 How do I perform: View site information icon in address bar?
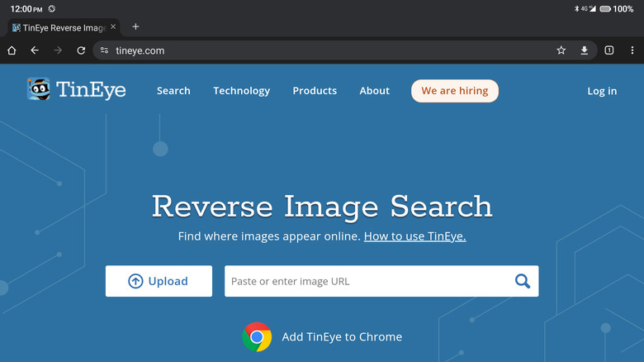[x=104, y=50]
